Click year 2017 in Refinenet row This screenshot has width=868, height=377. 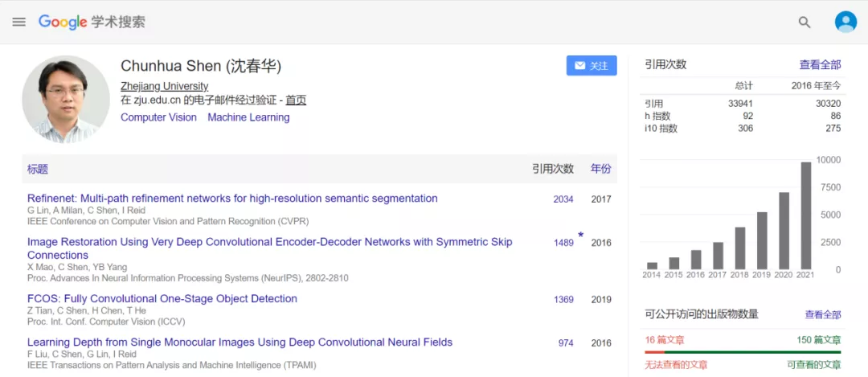coord(601,199)
